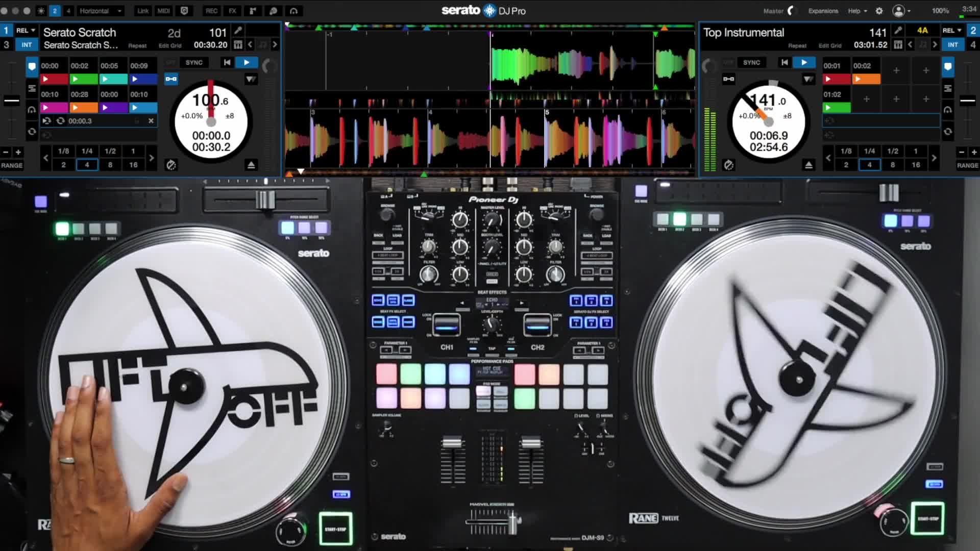980x551 pixels.
Task: Enable the Quantize icon in top toolbar
Action: point(184,11)
